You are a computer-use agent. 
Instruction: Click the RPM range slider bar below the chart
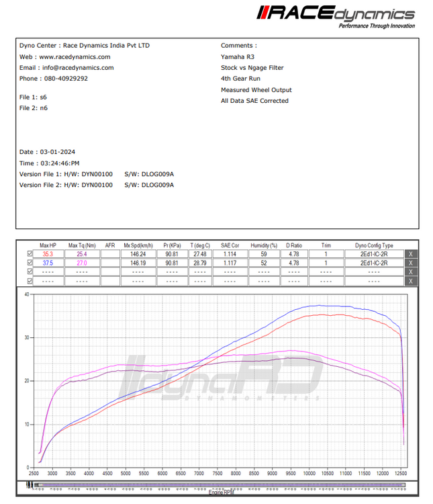[220, 485]
